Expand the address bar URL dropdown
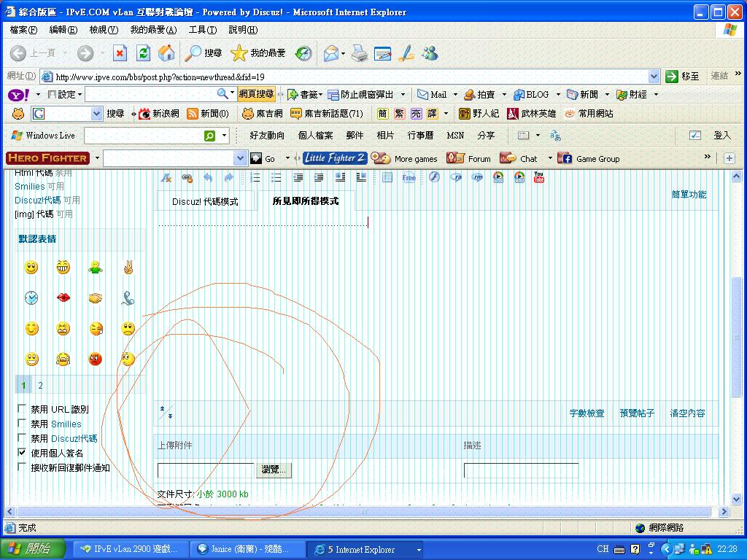 click(x=654, y=77)
